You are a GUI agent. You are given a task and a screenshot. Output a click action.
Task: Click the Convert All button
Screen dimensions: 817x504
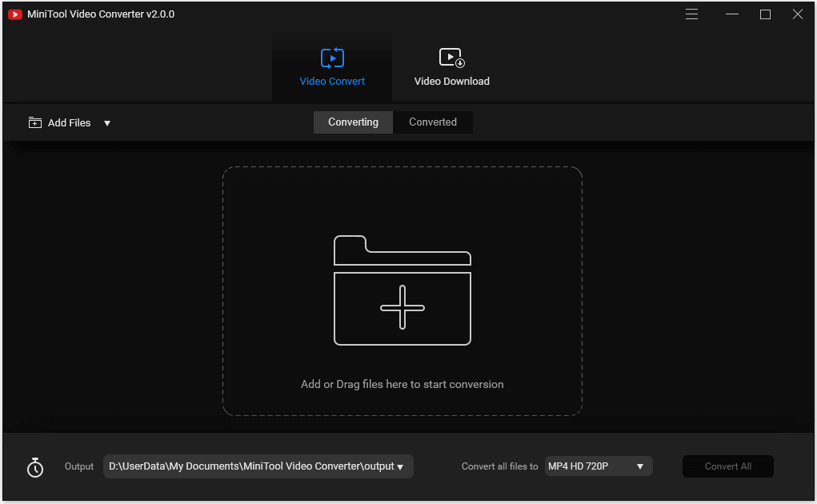pyautogui.click(x=728, y=466)
